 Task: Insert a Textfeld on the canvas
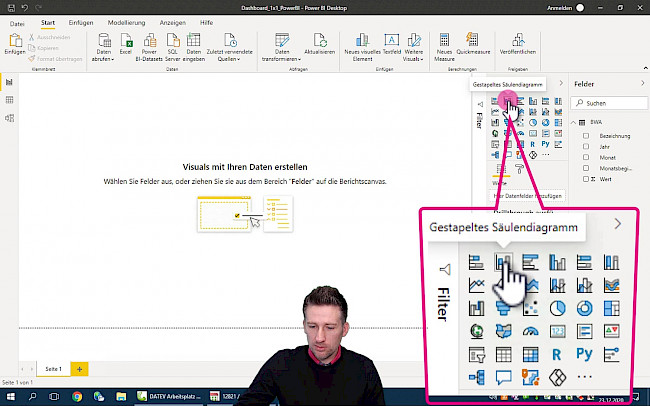coord(391,44)
